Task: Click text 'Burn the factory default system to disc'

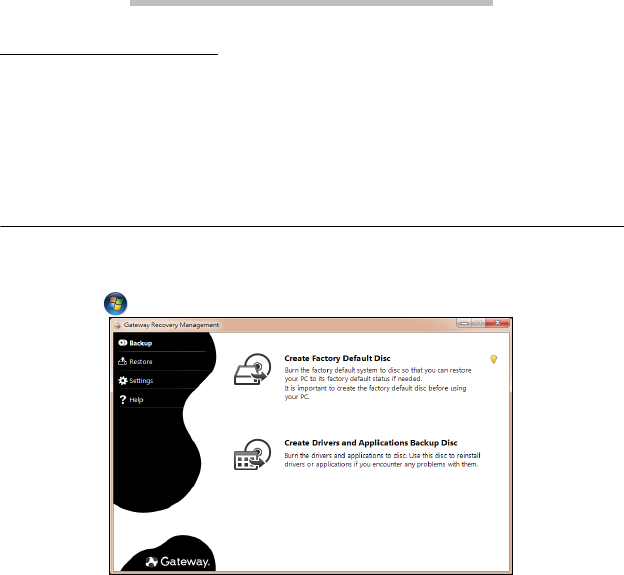Action: (341, 370)
